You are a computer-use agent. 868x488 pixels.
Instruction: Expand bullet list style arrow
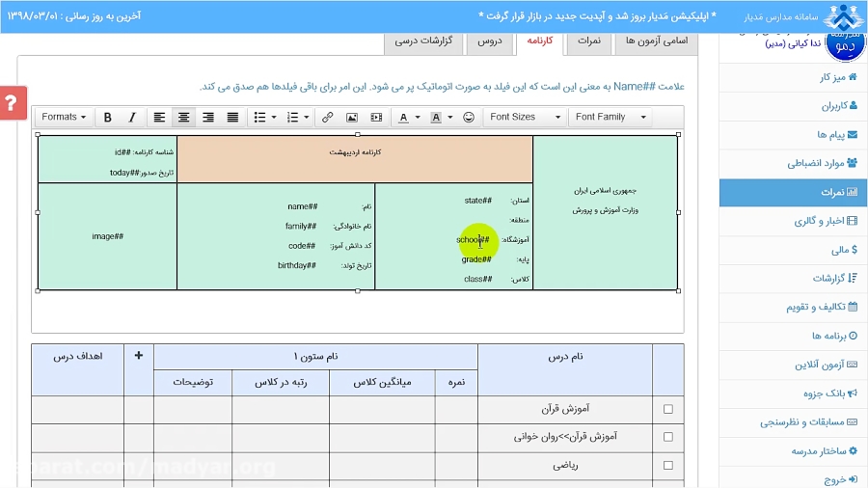[274, 118]
